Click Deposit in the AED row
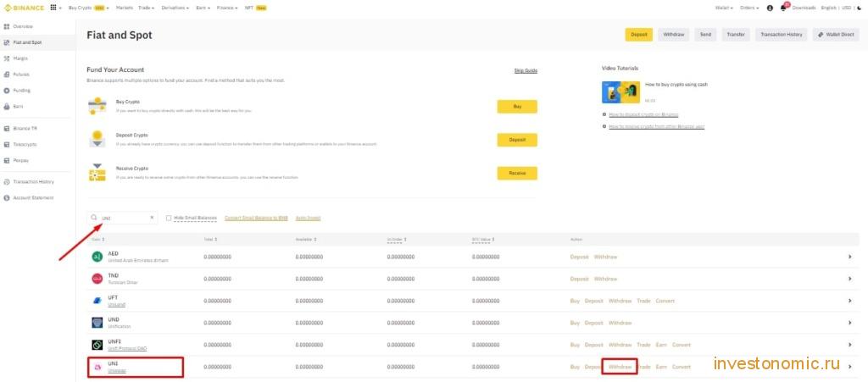Image resolution: width=868 pixels, height=382 pixels. 579,257
